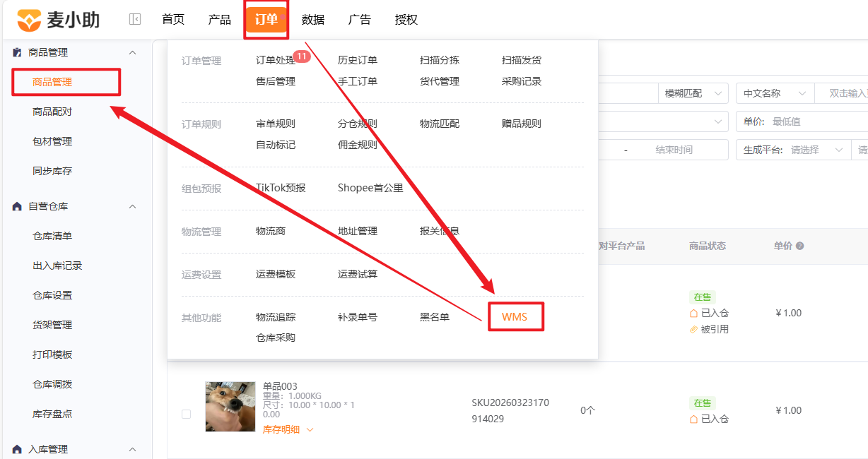
Task: Go to 库存盘点 in the sidebar
Action: click(52, 414)
